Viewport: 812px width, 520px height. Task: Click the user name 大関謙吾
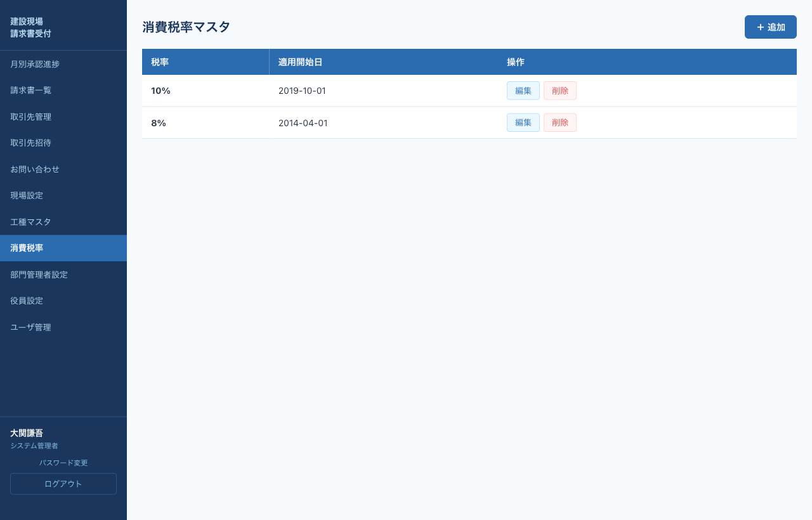coord(27,433)
